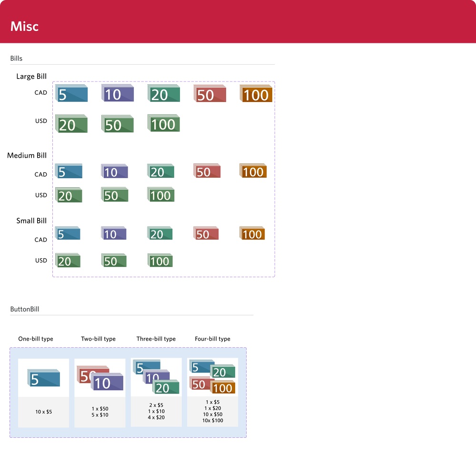The width and height of the screenshot is (476, 463).
Task: Click the 10 x $5 one-bill button
Action: coord(43,393)
